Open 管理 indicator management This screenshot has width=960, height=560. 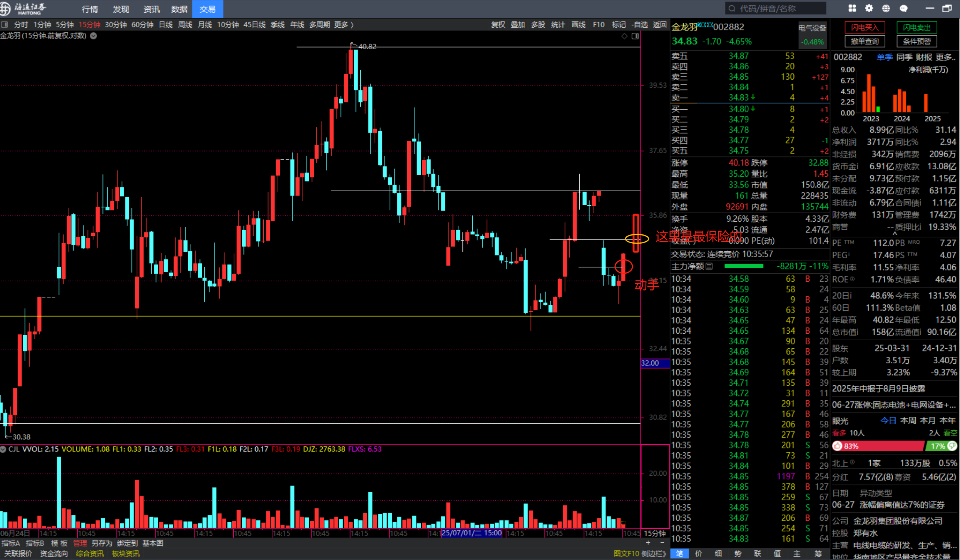click(x=80, y=543)
